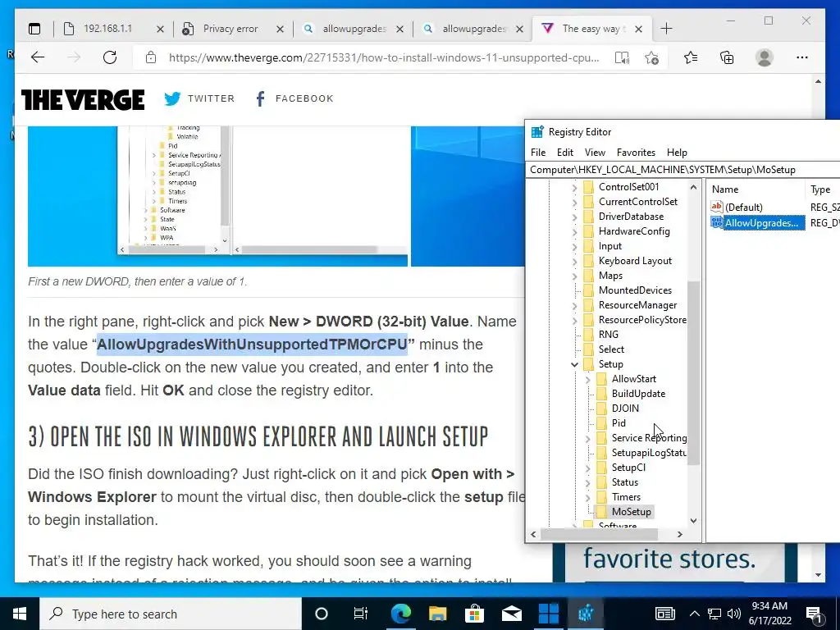Open the network icon in system tray
Viewport: 840px width, 630px height.
click(x=714, y=614)
